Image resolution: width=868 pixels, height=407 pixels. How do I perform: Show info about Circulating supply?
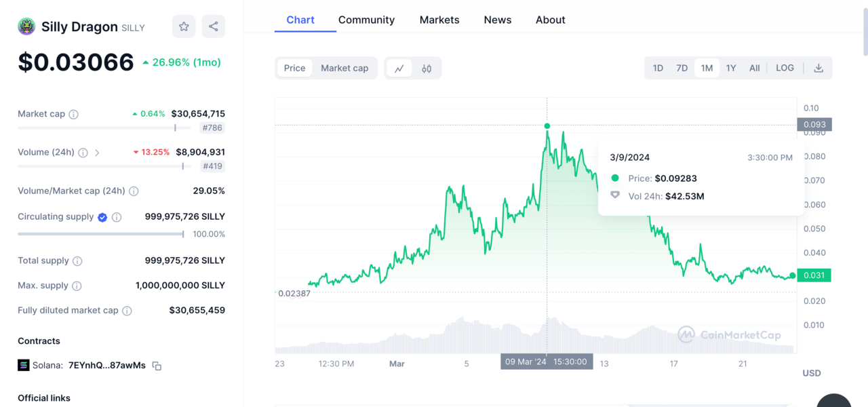tap(117, 217)
